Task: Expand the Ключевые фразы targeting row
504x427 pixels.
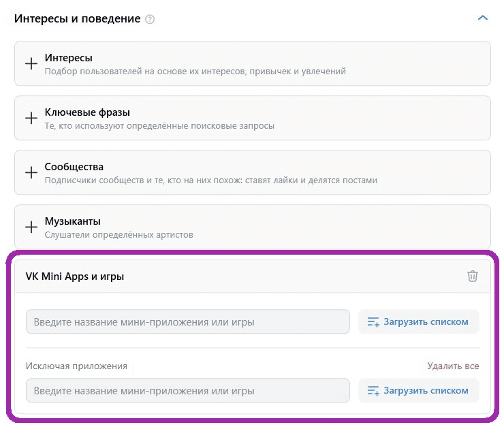Action: (x=252, y=118)
